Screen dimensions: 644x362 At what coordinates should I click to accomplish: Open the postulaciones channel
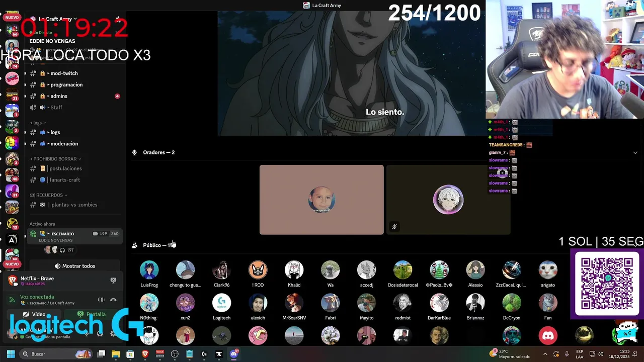[x=74, y=168]
